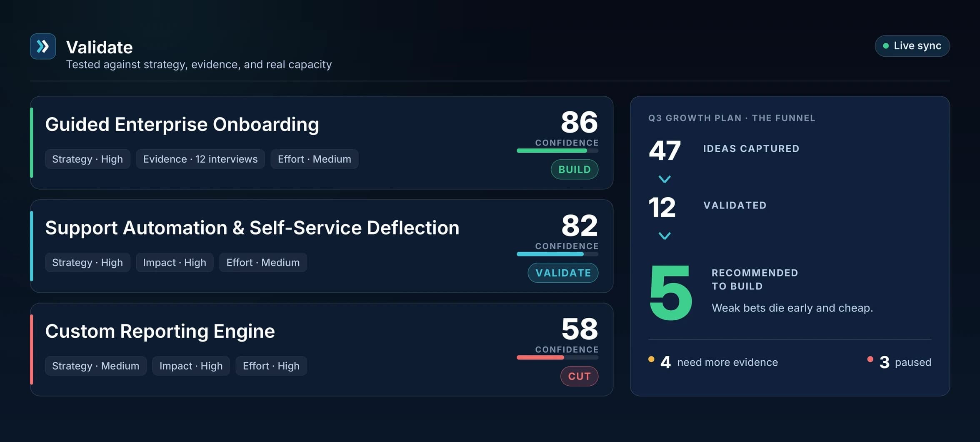Click the 82 confidence score
Image resolution: width=980 pixels, height=442 pixels.
click(580, 226)
